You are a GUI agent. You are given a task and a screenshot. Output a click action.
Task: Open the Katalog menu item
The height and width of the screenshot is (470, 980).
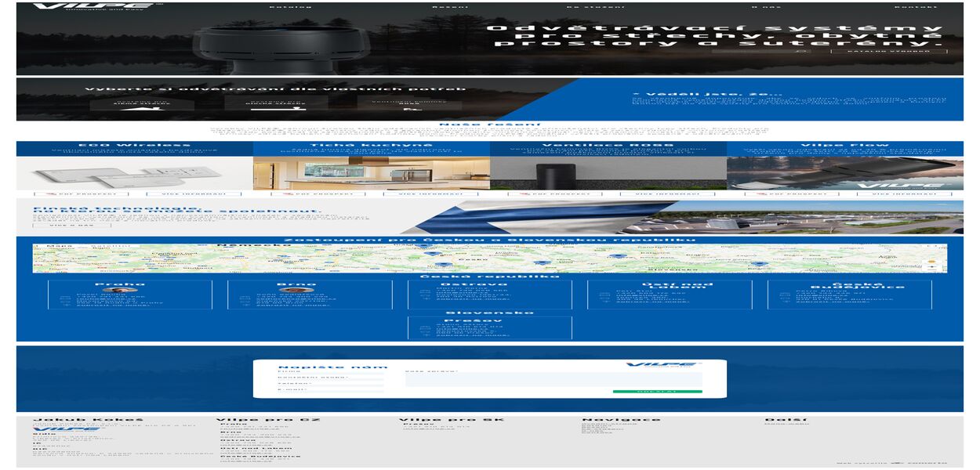291,6
